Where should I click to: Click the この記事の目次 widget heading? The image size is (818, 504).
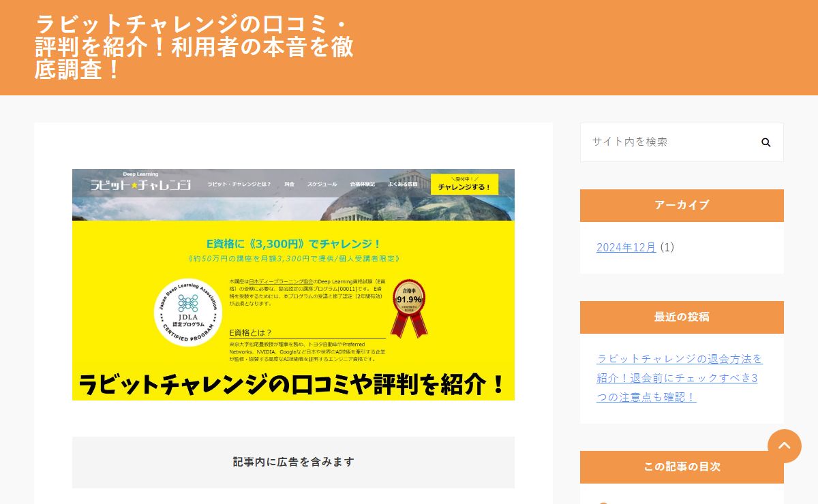(682, 467)
